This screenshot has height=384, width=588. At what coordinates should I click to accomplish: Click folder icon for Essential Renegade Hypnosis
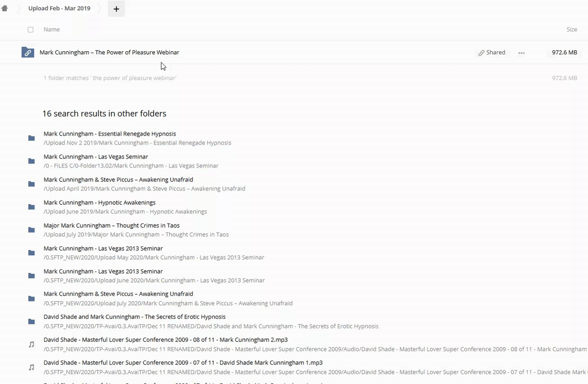click(x=31, y=138)
